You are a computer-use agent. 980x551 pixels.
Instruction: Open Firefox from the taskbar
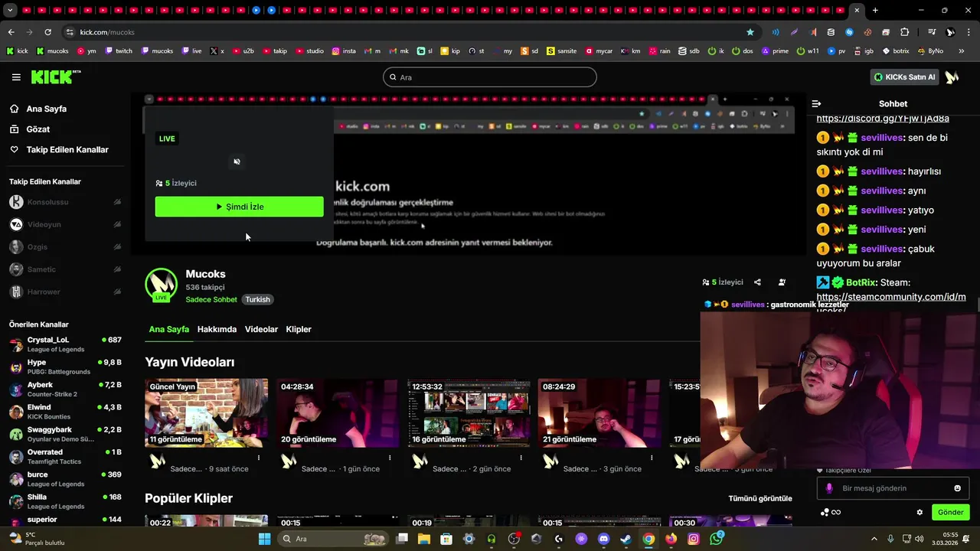[671, 539]
